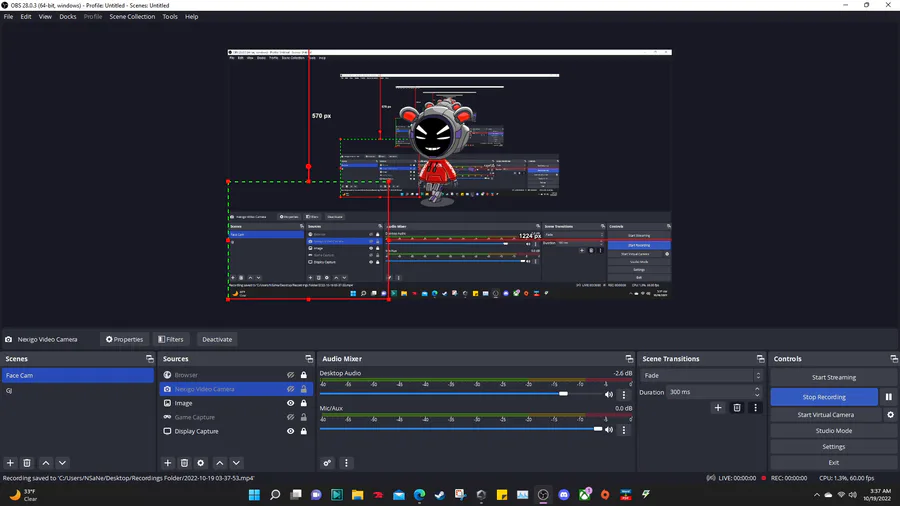Remove selected scene with trash icon

[x=27, y=463]
